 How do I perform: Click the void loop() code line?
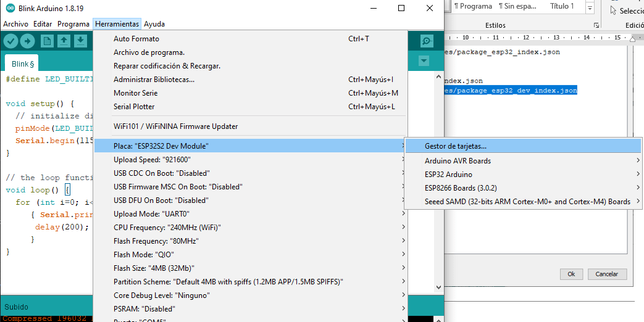(38, 190)
